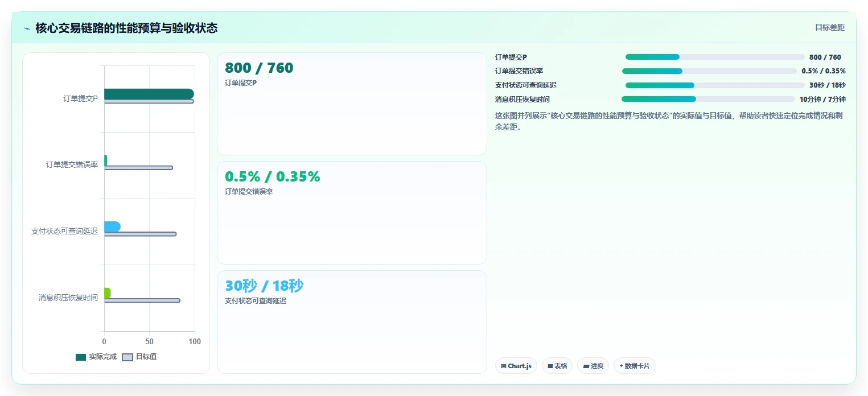
Task: Click the blue 支付状态可查询延迟 actual bar
Action: 112,226
